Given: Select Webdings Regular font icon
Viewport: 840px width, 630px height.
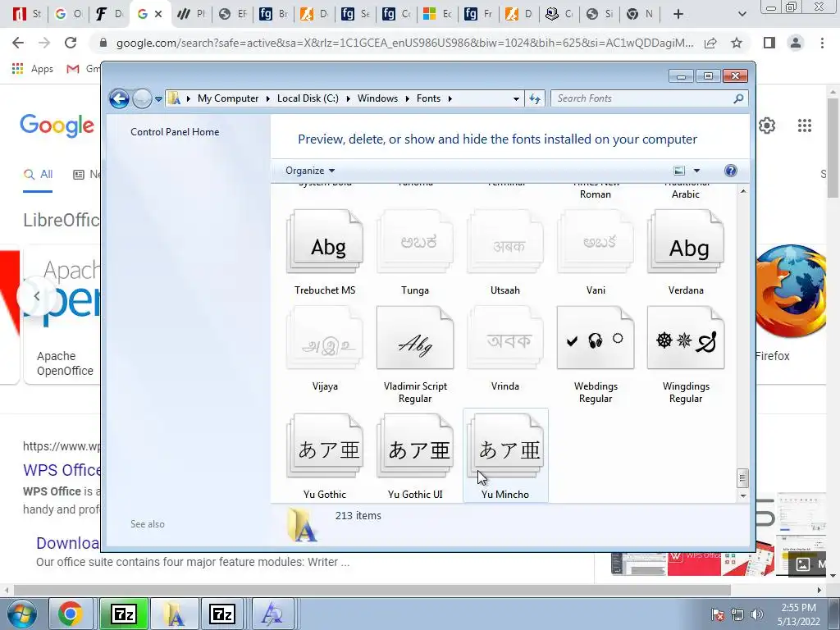Looking at the screenshot, I should [596, 338].
